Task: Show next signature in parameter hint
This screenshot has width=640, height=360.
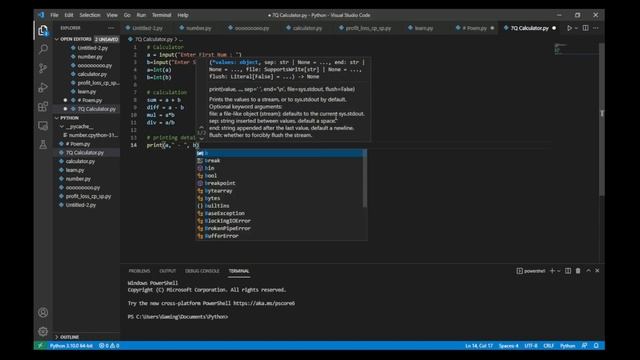Action: coord(201,138)
